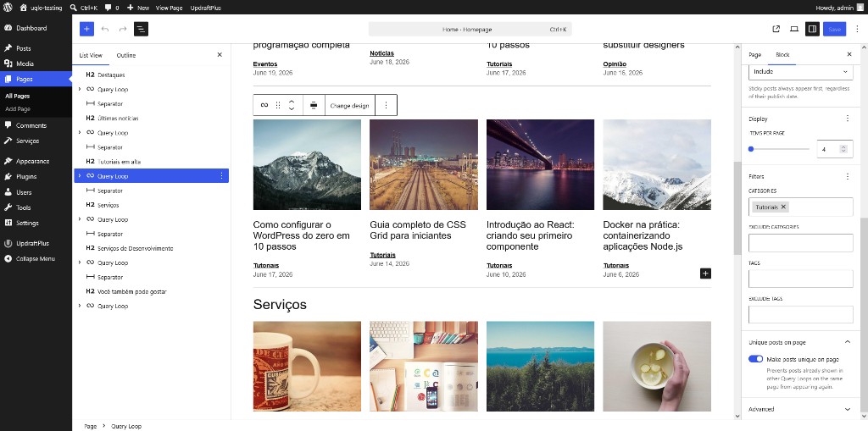Screen dimensions: 868x431
Task: Select the mountain post thumbnail
Action: (x=307, y=164)
